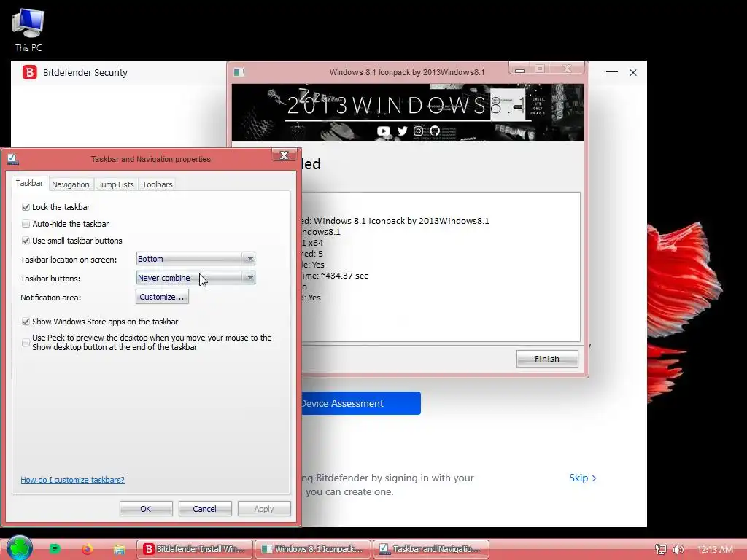Click the Bitdefender Security title text

(85, 72)
